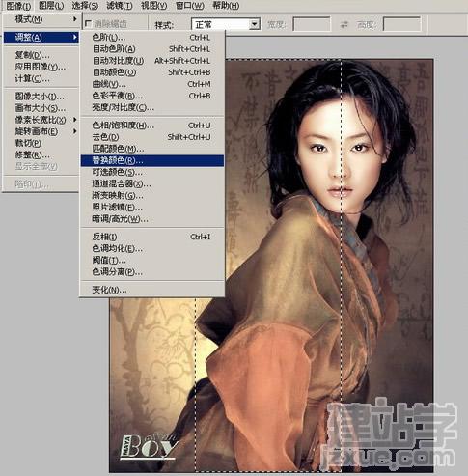Click the 宽度 width input field
468x476 pixels.
tap(312, 24)
